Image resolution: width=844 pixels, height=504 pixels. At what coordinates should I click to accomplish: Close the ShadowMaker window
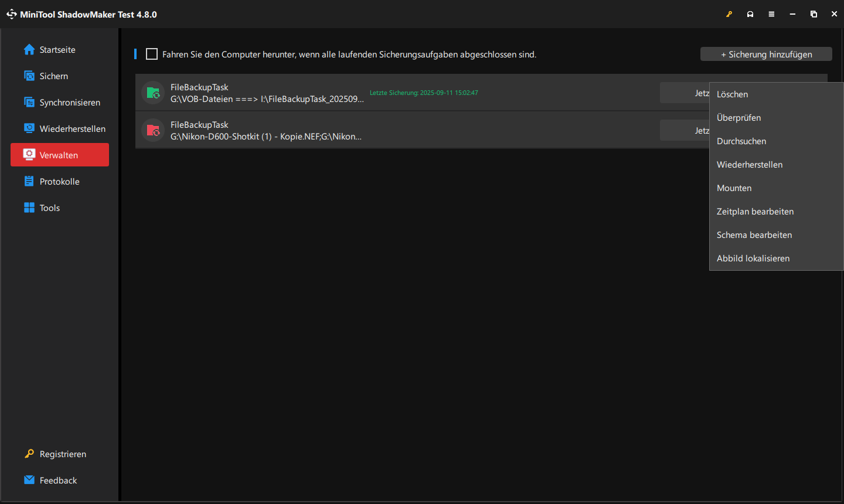click(x=834, y=14)
